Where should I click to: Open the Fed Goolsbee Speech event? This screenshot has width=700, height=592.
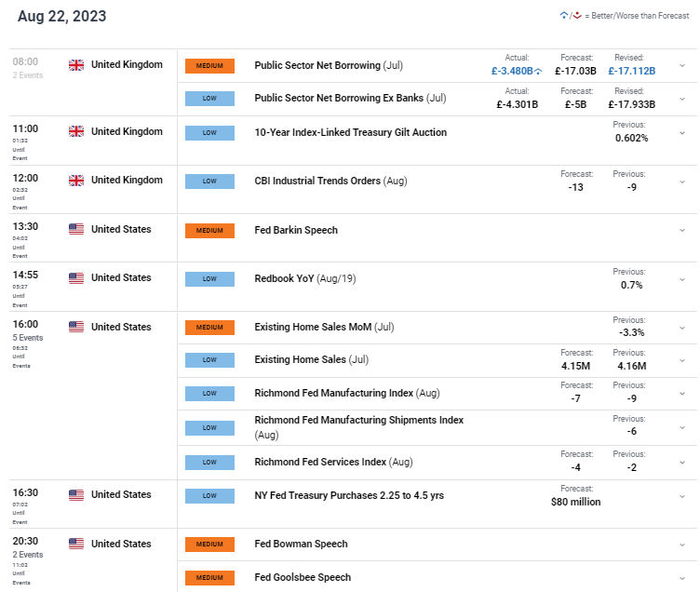[x=303, y=578]
